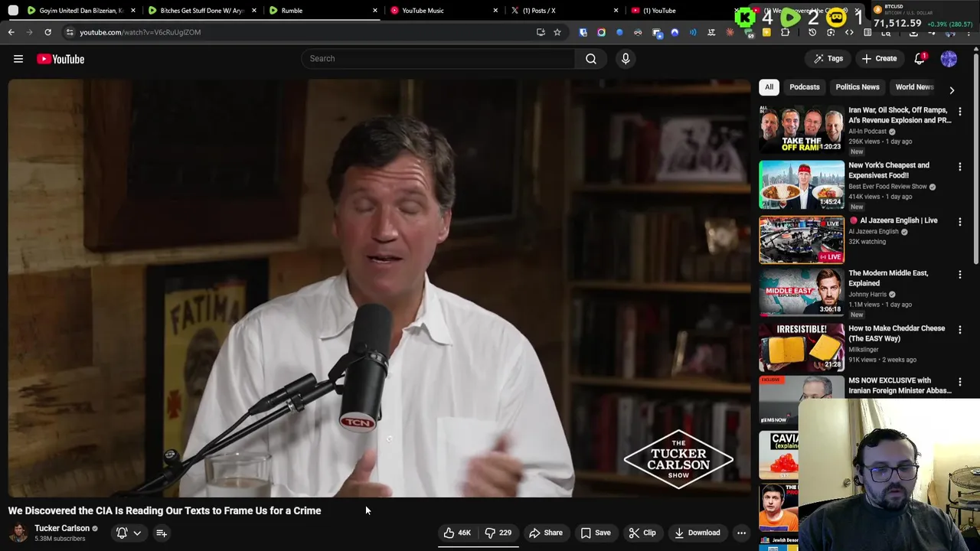980x551 pixels.
Task: View site information icon in address bar
Action: [x=70, y=32]
